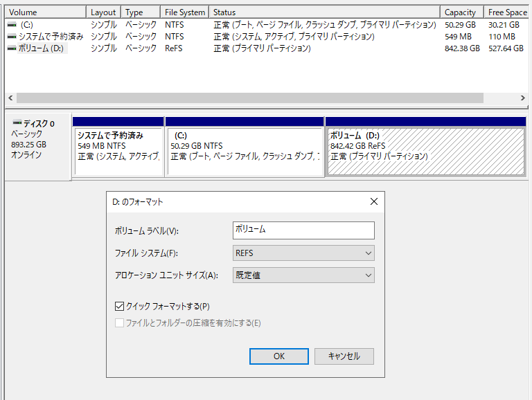Viewport: 532px width, 400px height.
Task: Click the 正常 (プライマリ パーティション) status cell
Action: click(262, 48)
